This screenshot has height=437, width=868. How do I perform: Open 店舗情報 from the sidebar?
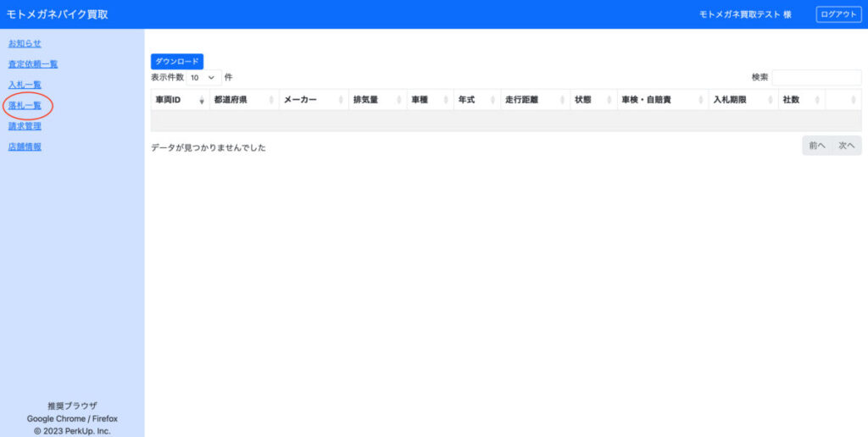click(25, 147)
